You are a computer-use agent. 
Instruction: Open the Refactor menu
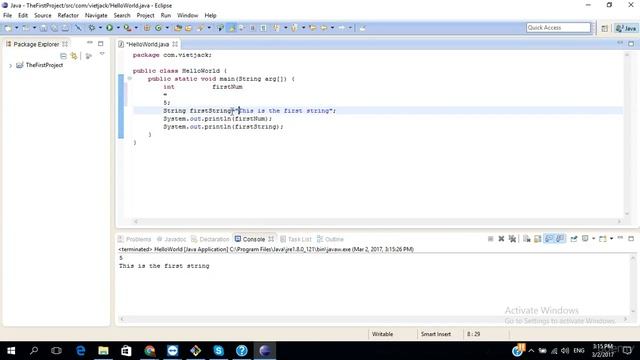(68, 15)
